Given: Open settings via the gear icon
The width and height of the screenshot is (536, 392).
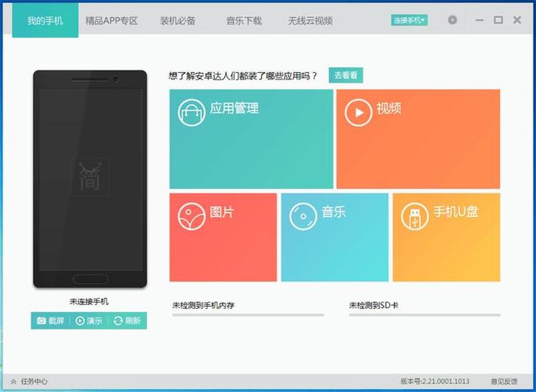Looking at the screenshot, I should coord(452,20).
